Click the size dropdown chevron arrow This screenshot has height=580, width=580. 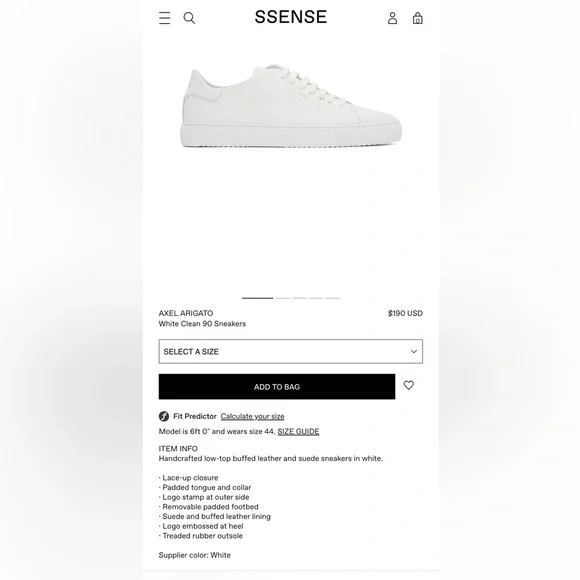click(x=414, y=351)
